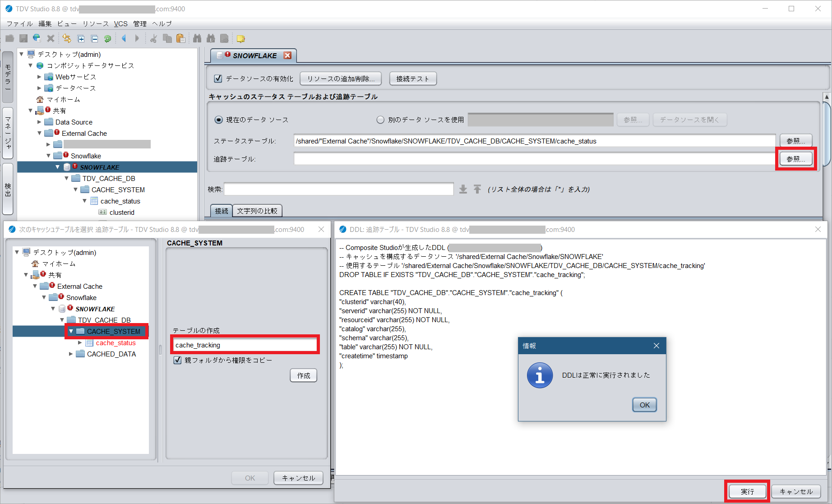This screenshot has height=504, width=832.
Task: Click 接続テスト button
Action: (413, 79)
